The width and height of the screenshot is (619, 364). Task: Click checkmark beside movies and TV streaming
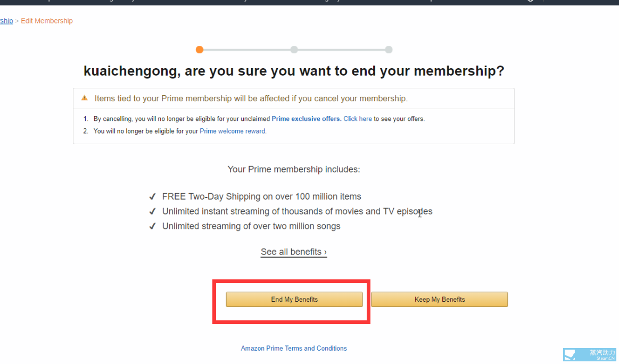(x=152, y=211)
